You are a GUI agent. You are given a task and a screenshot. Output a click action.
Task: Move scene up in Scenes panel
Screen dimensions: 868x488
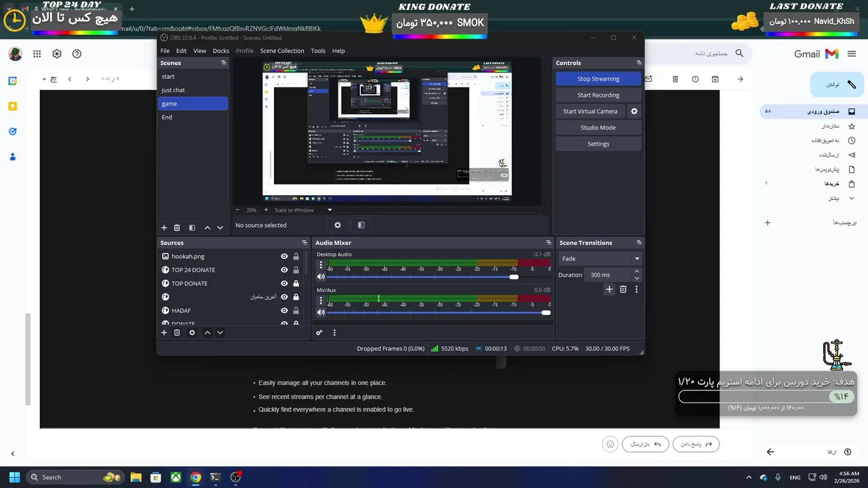click(x=208, y=228)
